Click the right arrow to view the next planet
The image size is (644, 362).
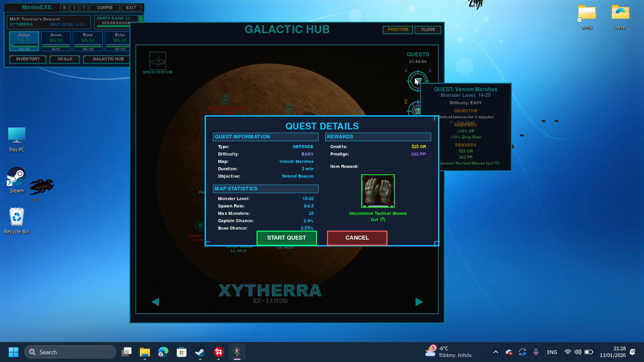click(419, 302)
